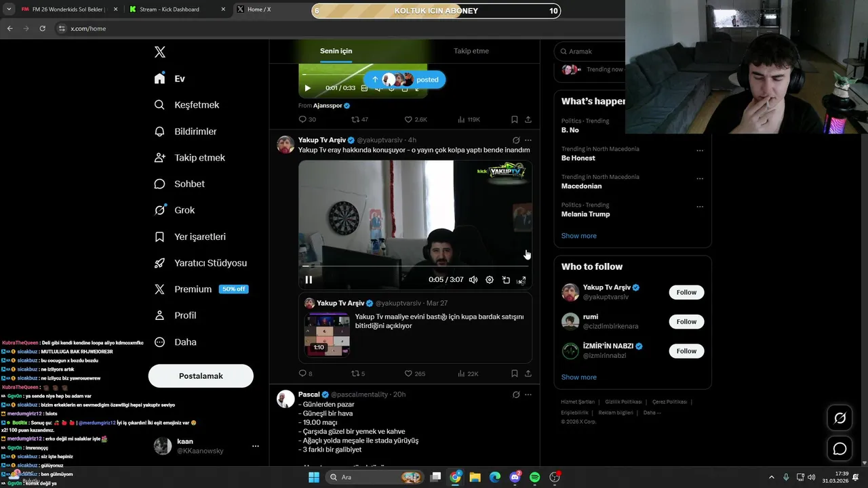868x488 pixels.
Task: Click the new posts 'posted' pill
Action: pyautogui.click(x=404, y=79)
